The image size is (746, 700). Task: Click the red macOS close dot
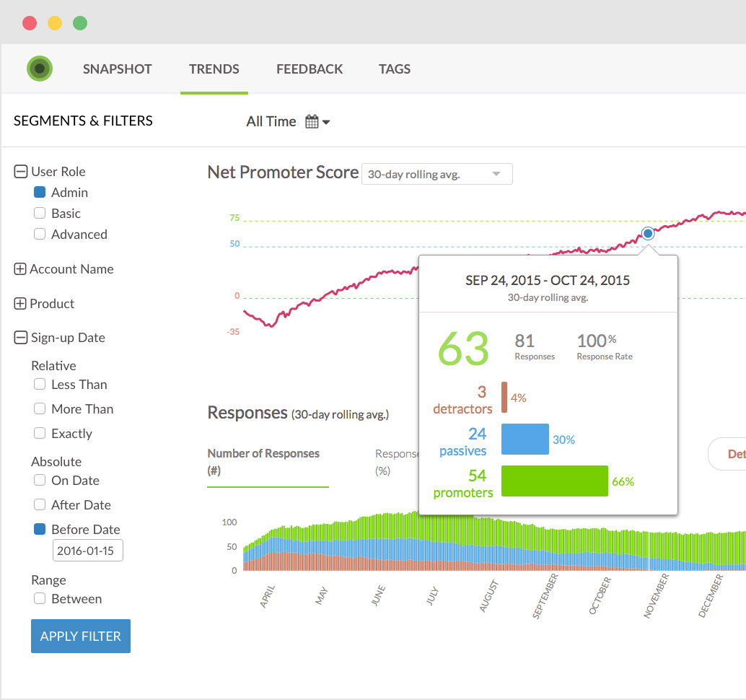[x=30, y=23]
